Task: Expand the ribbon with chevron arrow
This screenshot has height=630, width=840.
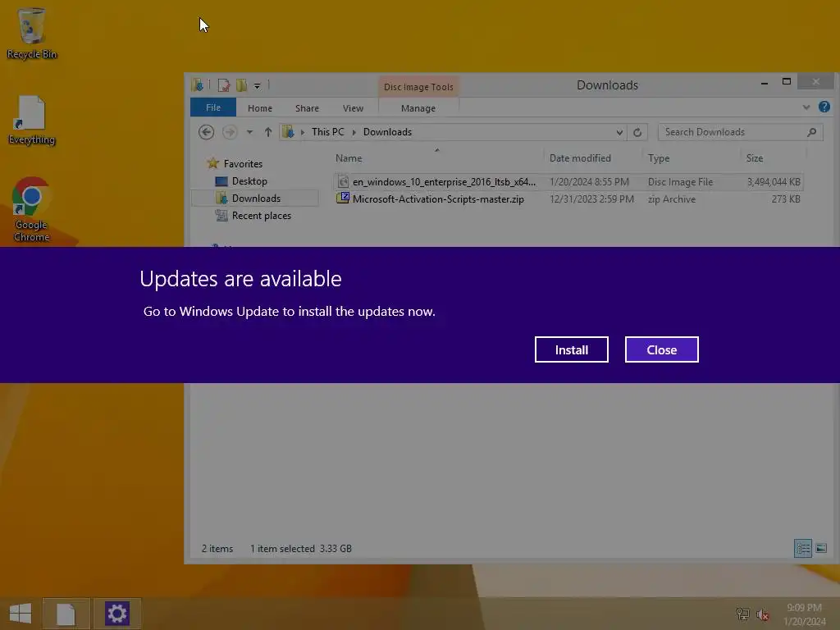Action: 806,107
